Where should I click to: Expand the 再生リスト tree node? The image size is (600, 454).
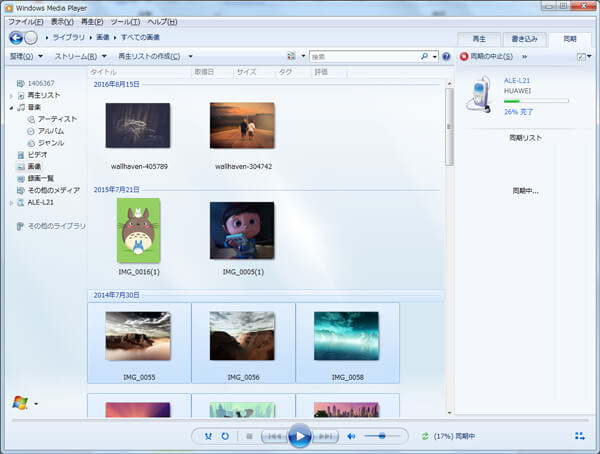[11, 96]
